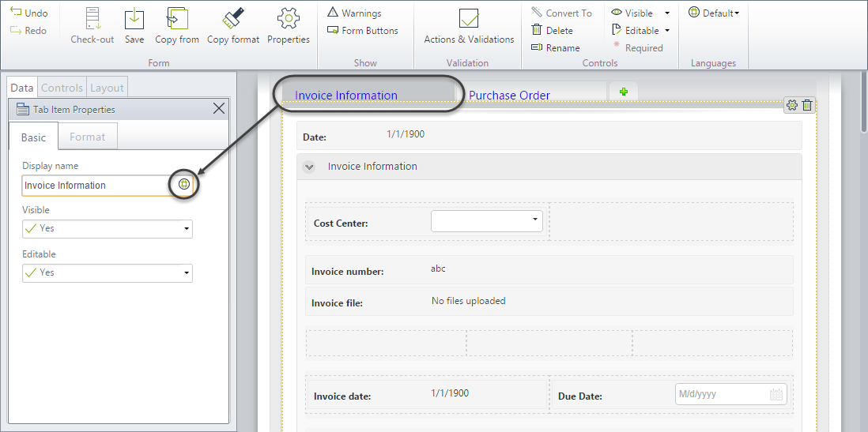Click the Due Date input field
This screenshot has height=432, width=868.
[730, 394]
